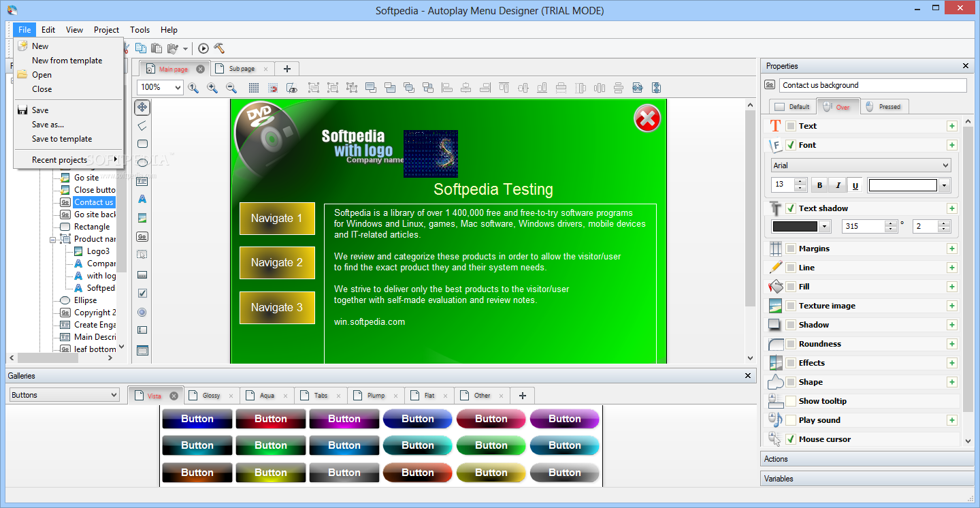Select the Ellipse drawing tool
Viewport: 980px width, 508px height.
[142, 163]
